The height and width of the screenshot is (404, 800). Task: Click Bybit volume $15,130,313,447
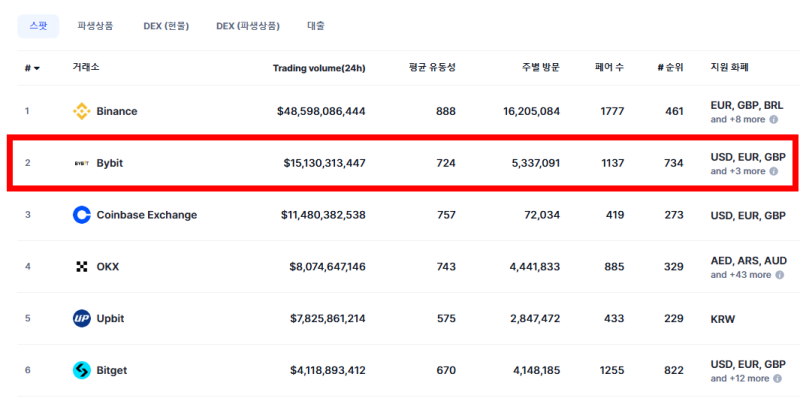click(324, 163)
